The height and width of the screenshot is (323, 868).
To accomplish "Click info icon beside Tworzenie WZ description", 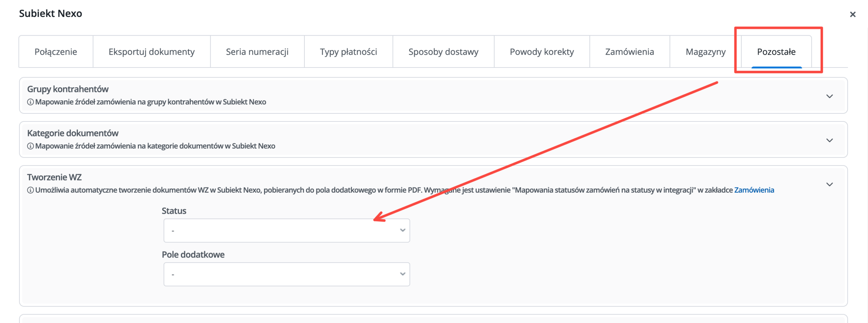I will tap(31, 190).
